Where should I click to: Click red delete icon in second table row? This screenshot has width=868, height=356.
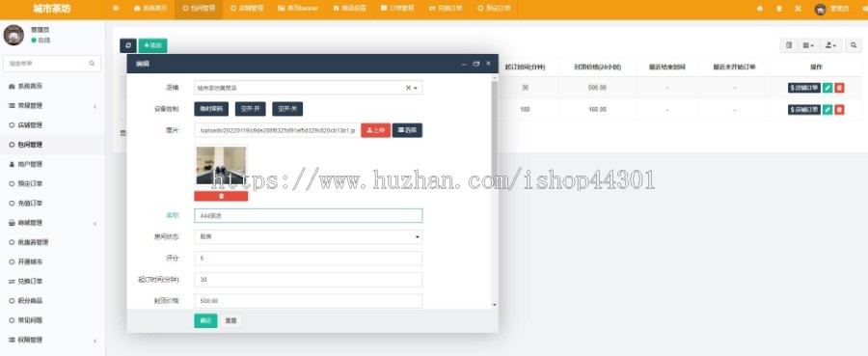[x=840, y=110]
